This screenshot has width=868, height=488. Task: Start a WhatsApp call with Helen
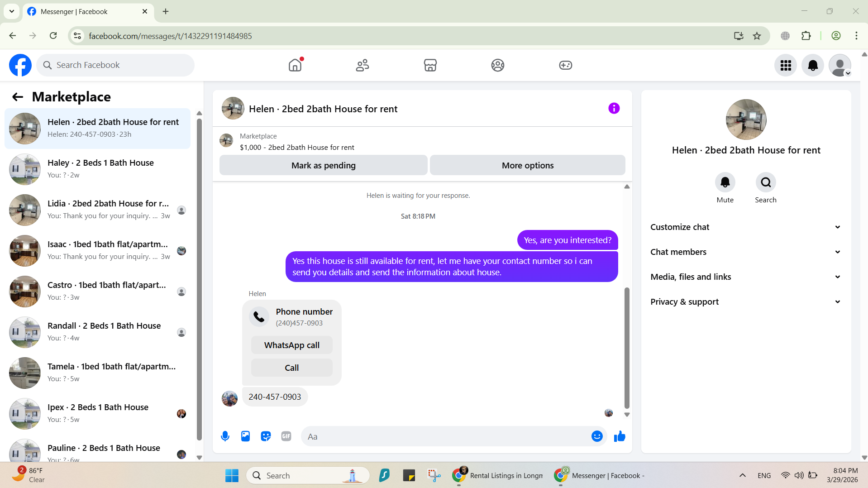[x=292, y=345]
